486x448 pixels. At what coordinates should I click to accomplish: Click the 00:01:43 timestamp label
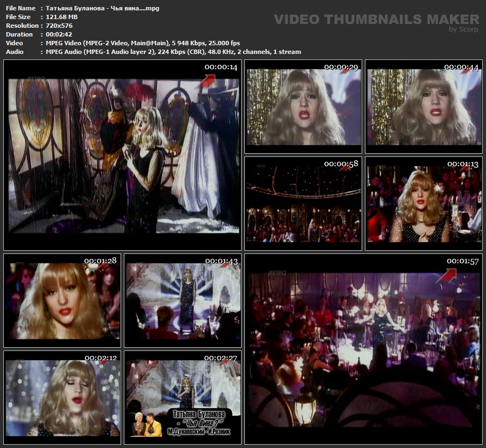(x=221, y=261)
